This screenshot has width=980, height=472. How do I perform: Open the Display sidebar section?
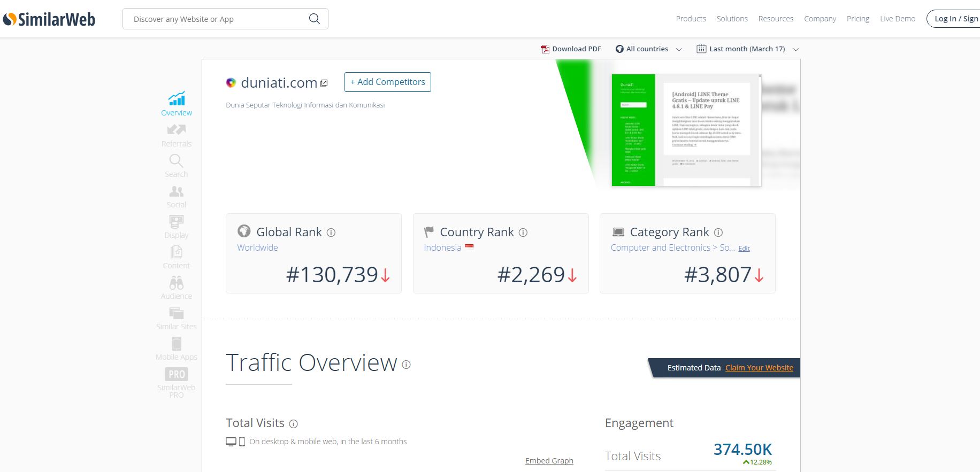[x=177, y=227]
